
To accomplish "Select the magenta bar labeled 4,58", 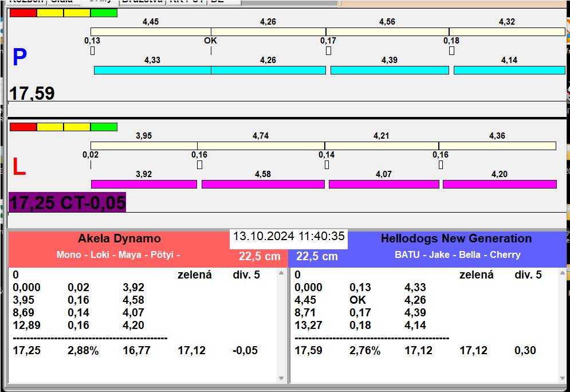I will click(263, 184).
